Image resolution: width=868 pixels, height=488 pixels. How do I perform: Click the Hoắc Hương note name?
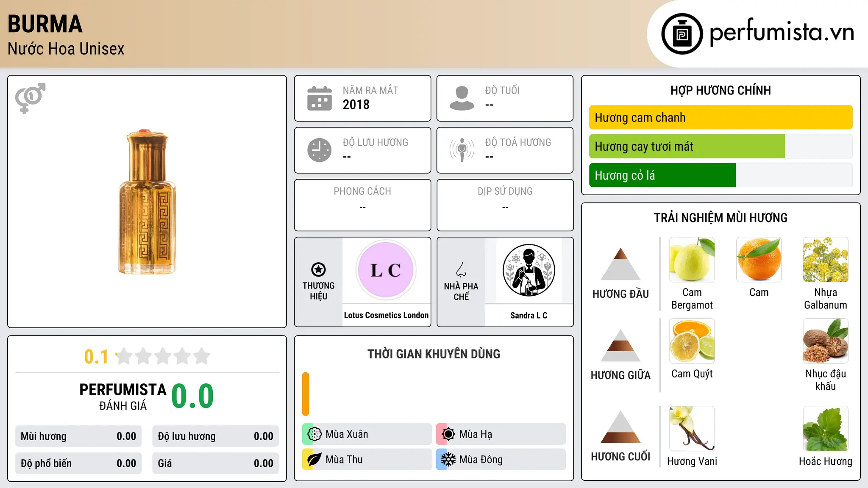point(826,461)
